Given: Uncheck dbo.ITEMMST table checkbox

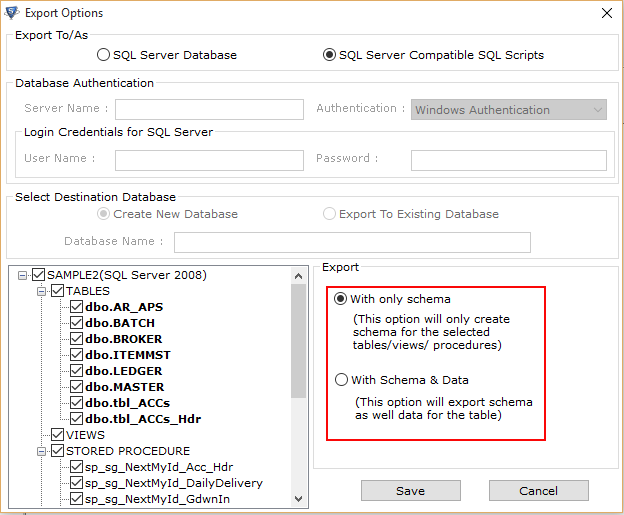Looking at the screenshot, I should coord(76,355).
